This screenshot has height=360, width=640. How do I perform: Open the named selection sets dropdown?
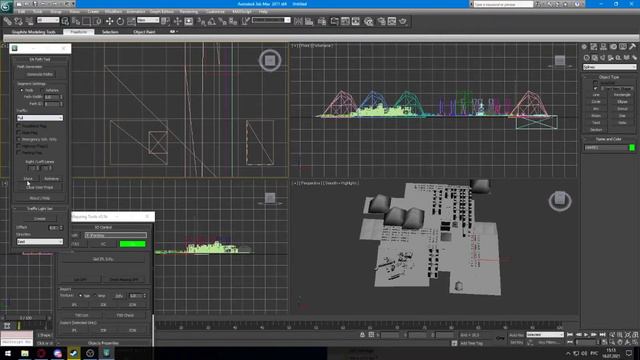tap(271, 20)
